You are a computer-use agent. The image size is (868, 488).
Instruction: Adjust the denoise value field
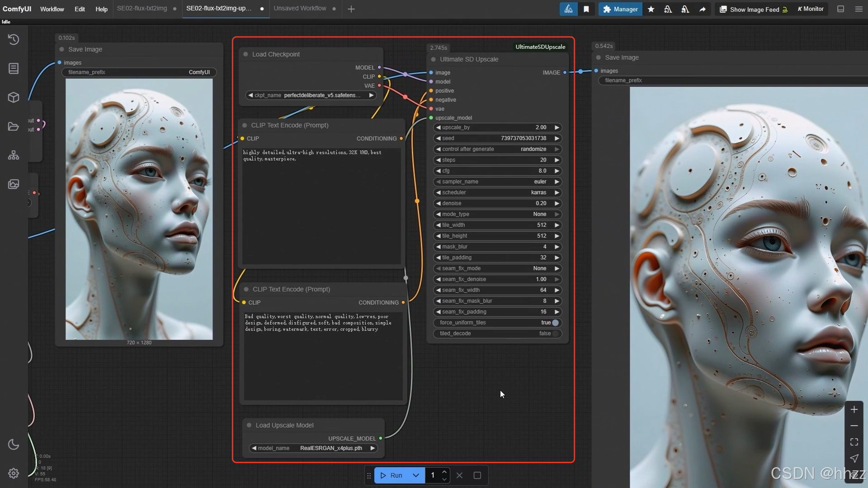point(497,203)
